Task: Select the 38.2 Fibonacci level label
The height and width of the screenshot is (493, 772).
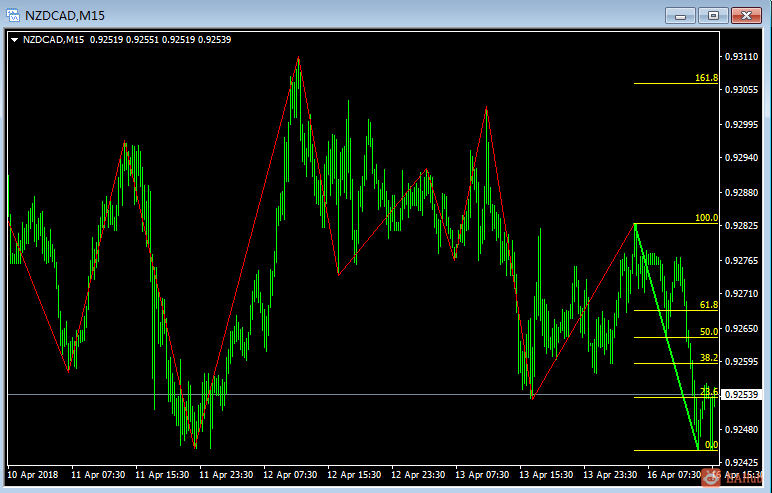Action: click(x=708, y=358)
